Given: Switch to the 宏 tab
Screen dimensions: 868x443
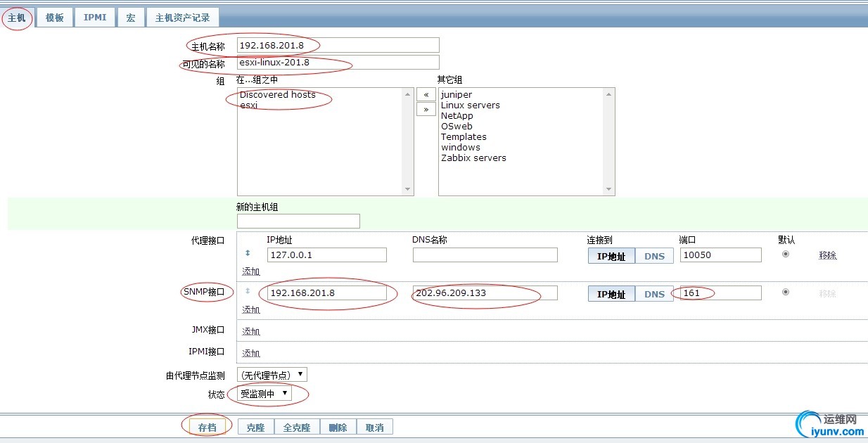Looking at the screenshot, I should click(131, 18).
